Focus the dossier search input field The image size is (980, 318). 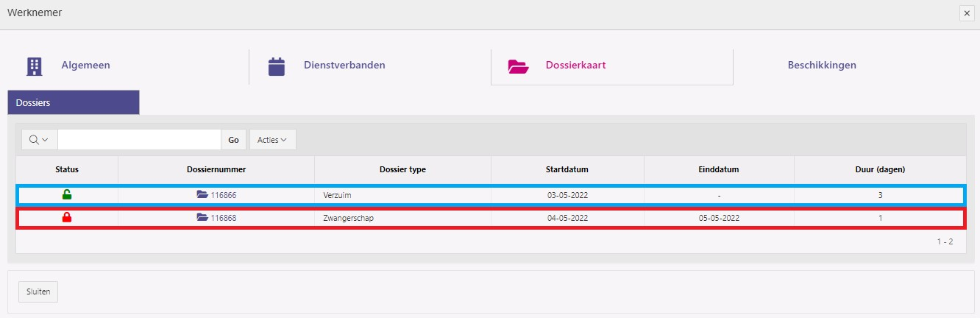139,140
